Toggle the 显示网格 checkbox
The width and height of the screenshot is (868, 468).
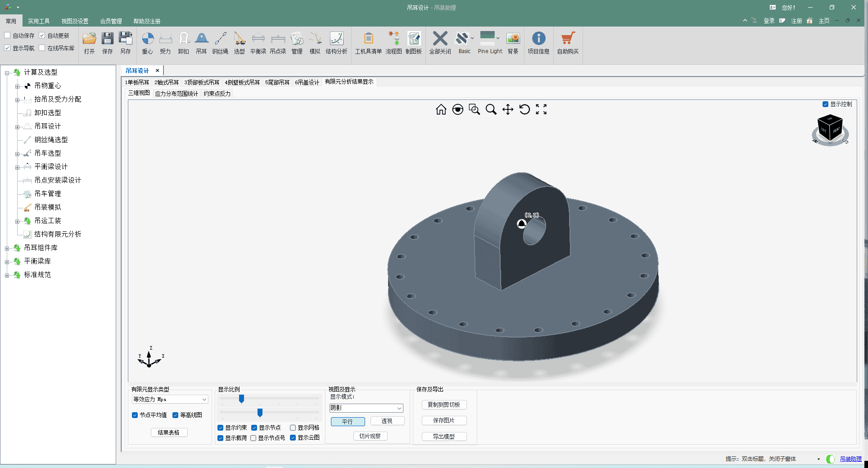coord(293,427)
